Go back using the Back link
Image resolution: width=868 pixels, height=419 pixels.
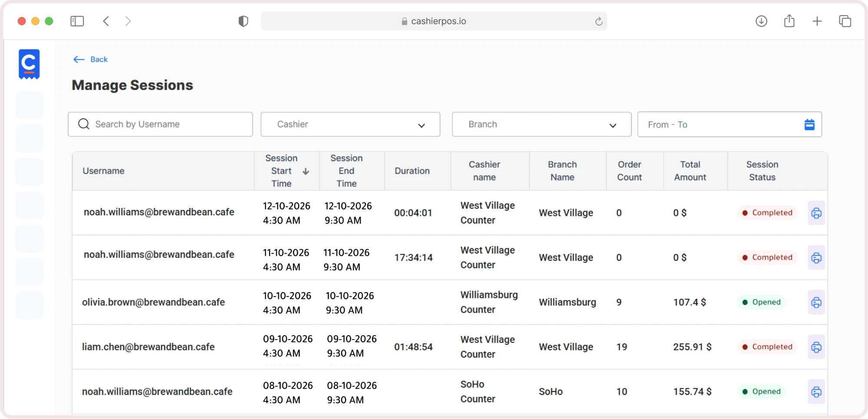pos(91,59)
